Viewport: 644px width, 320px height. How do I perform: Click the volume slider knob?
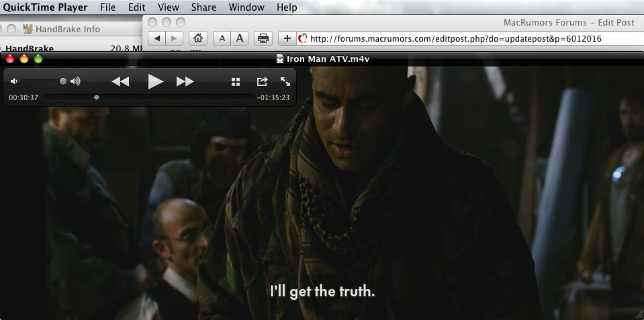point(63,81)
